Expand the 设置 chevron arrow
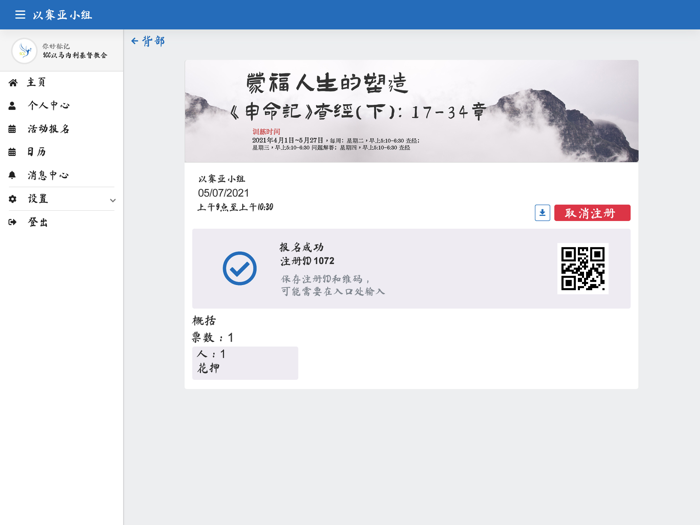This screenshot has width=700, height=525. [113, 200]
